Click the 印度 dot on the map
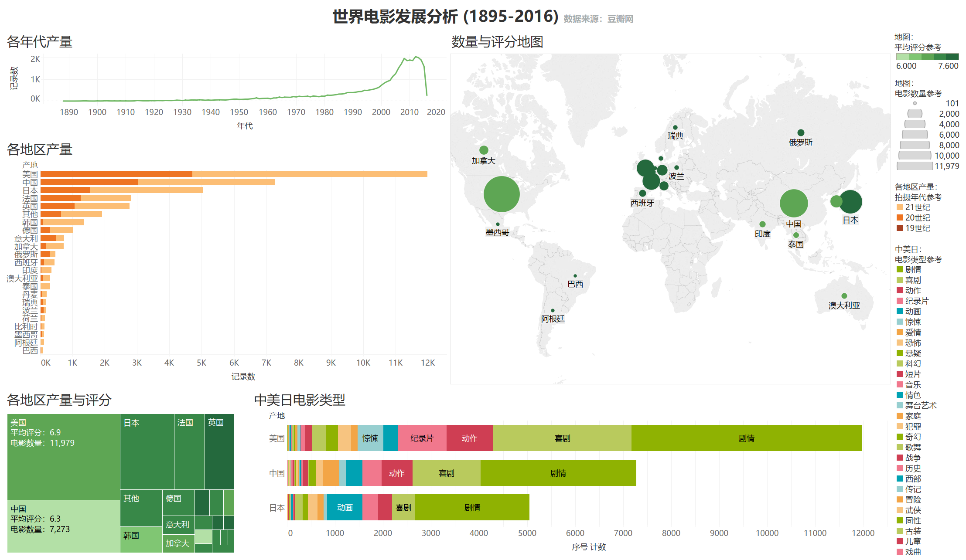The width and height of the screenshot is (966, 560). 762,224
